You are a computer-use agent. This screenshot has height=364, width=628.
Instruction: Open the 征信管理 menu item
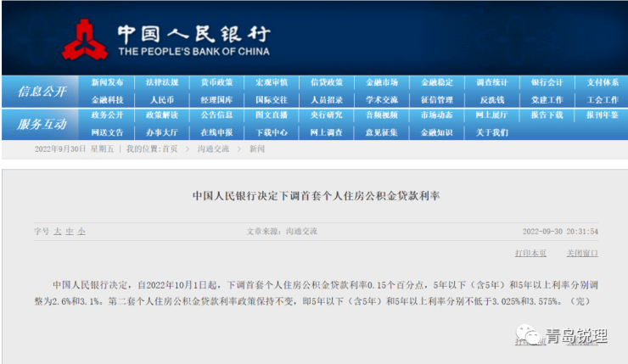(x=436, y=99)
